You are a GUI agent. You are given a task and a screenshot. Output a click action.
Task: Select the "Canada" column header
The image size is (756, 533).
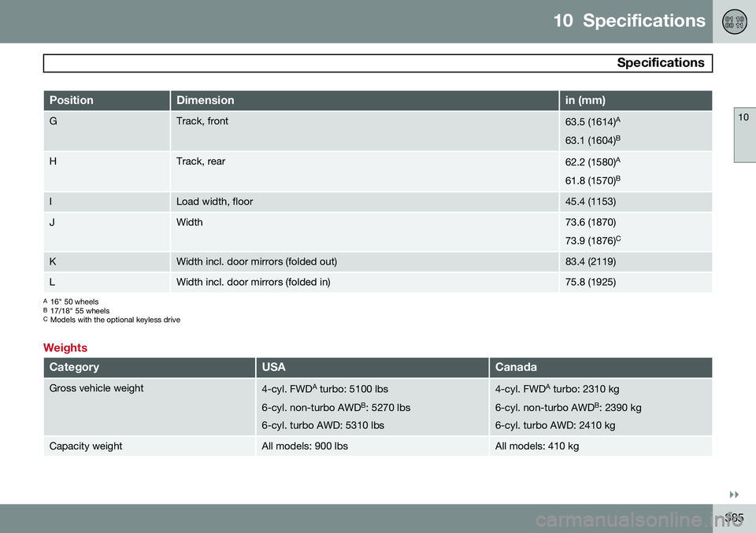pyautogui.click(x=601, y=367)
